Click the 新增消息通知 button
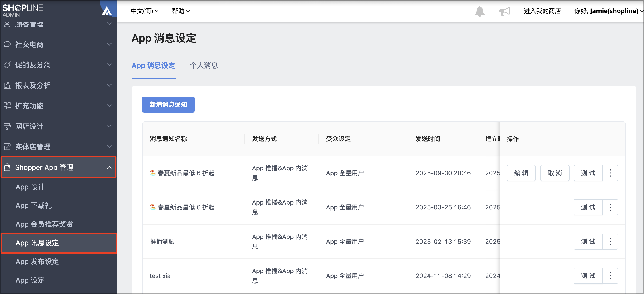The image size is (644, 294). (x=168, y=105)
